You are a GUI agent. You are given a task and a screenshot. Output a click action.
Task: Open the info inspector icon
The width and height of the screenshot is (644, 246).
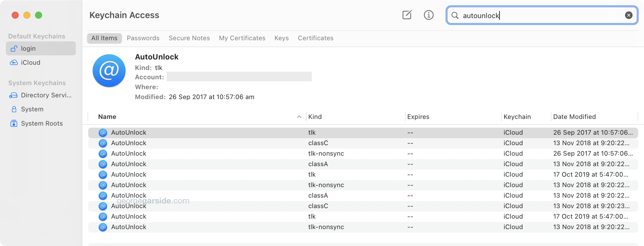pos(429,15)
